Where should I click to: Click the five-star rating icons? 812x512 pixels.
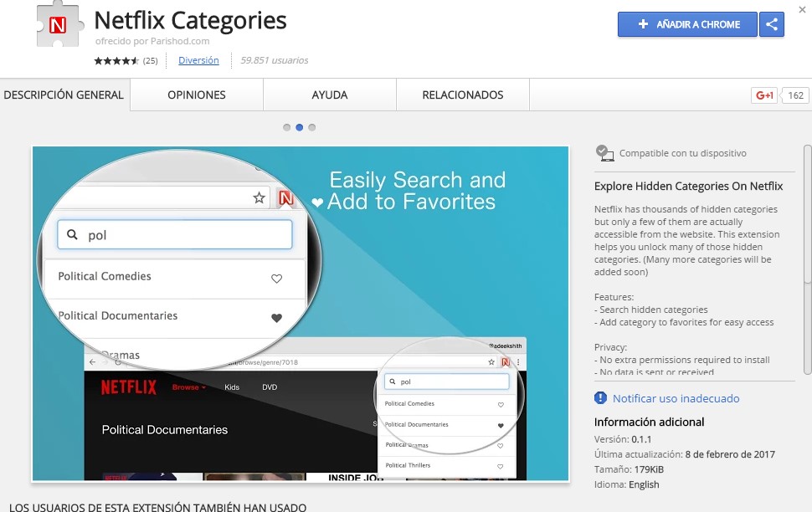[116, 61]
